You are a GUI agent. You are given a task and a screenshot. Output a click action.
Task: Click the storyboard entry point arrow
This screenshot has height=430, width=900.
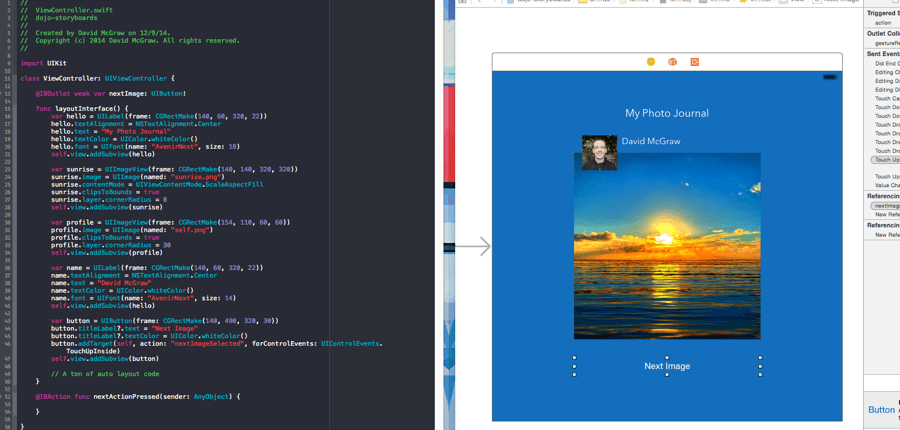click(473, 246)
